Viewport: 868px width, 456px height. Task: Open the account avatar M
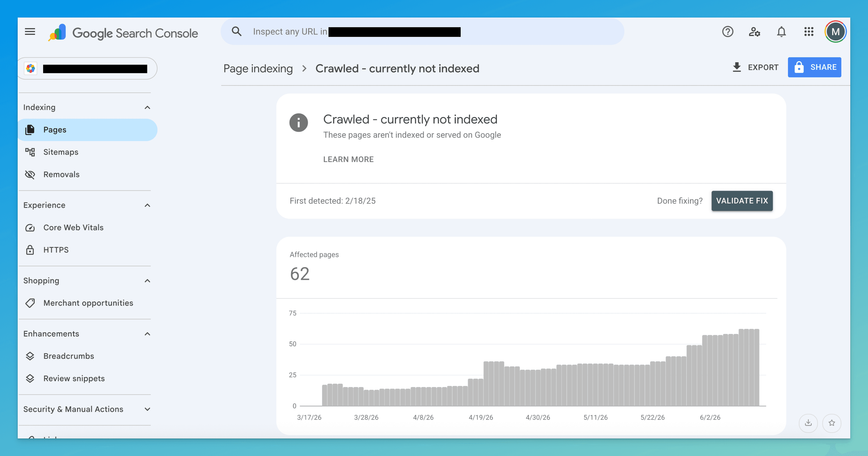coord(835,32)
